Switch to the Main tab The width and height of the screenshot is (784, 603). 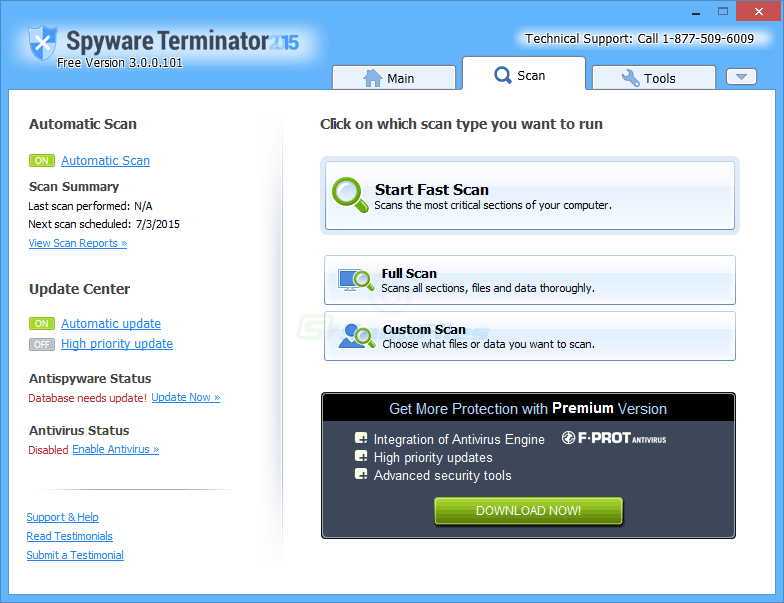(x=394, y=78)
